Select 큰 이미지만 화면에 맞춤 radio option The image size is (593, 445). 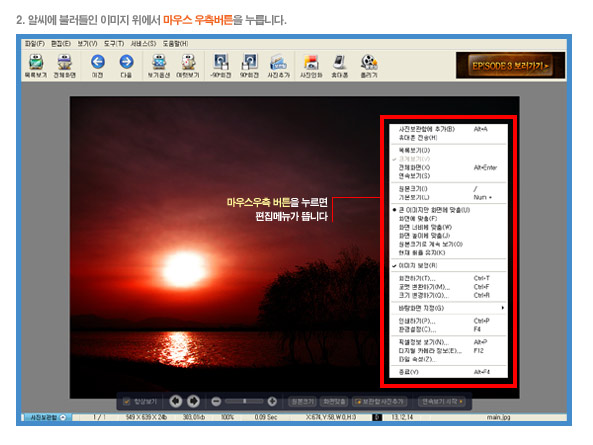coord(448,210)
